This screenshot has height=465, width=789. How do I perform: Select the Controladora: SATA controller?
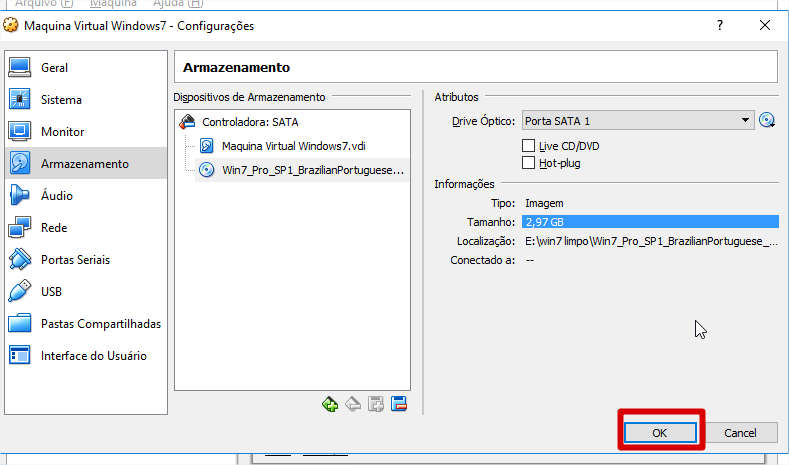(250, 122)
